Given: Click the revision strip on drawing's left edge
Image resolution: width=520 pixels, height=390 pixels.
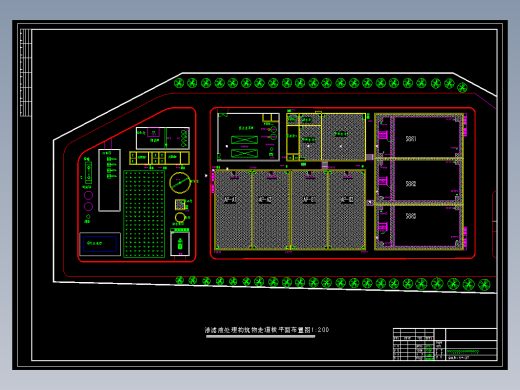Looking at the screenshot, I should tap(26, 73).
